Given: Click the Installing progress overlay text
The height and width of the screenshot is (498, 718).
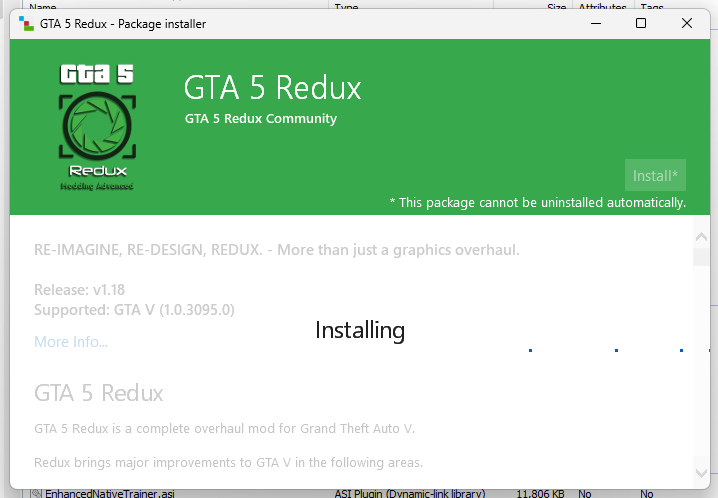Looking at the screenshot, I should (360, 330).
